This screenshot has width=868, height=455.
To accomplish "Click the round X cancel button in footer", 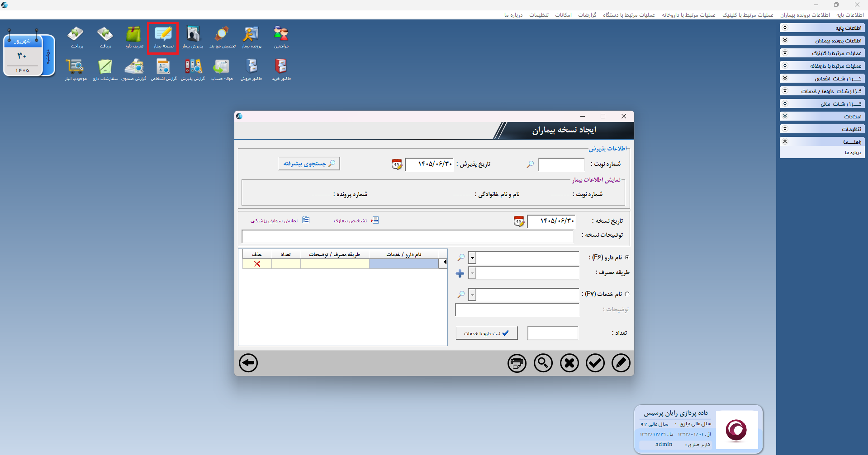I will pos(569,363).
